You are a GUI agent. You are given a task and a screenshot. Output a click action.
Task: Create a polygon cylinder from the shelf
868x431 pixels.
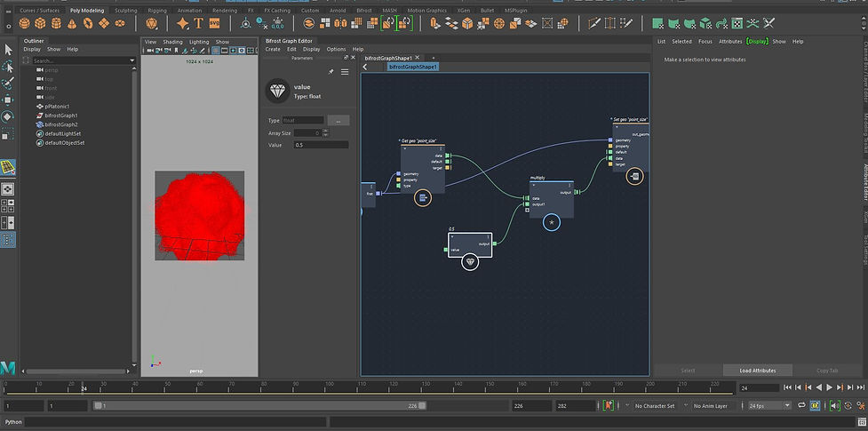click(x=56, y=23)
